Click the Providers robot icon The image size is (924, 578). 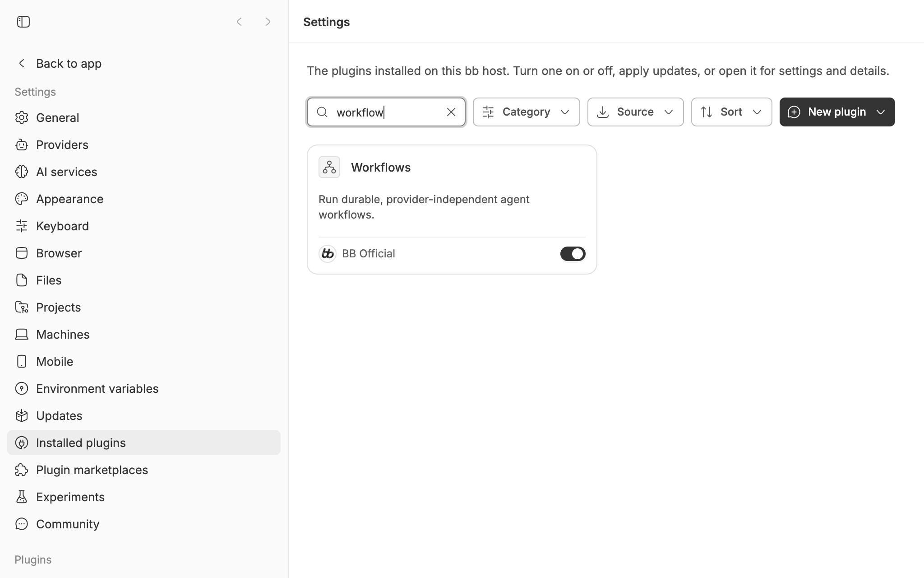tap(22, 144)
